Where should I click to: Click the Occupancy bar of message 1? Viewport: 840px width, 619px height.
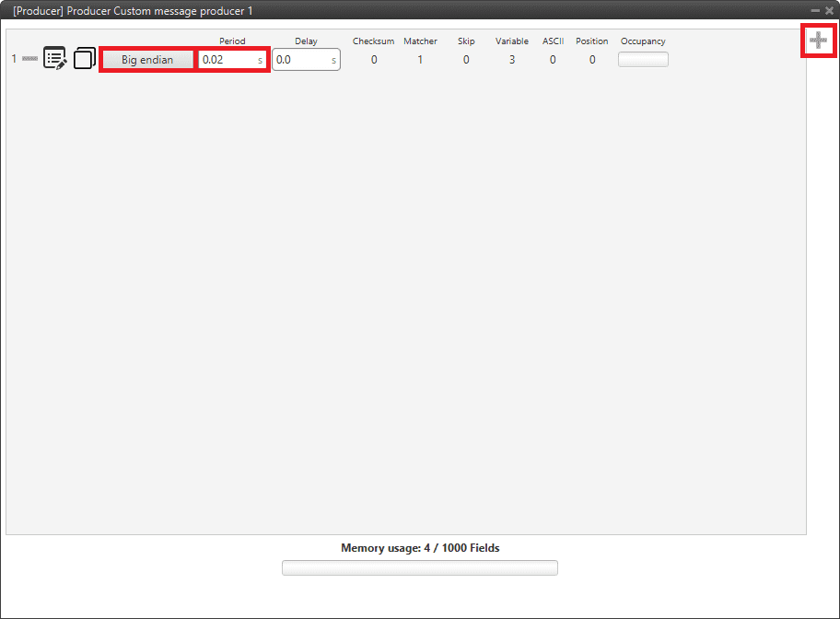(x=643, y=60)
